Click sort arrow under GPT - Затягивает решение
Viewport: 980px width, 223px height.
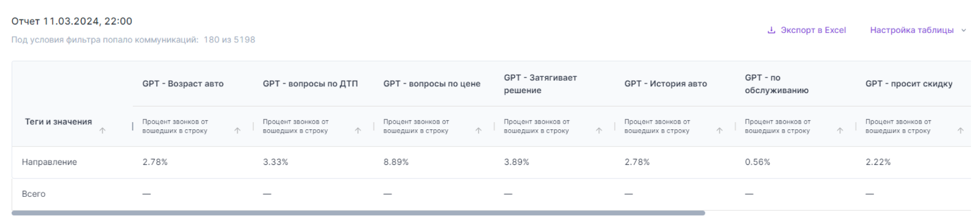tap(599, 130)
